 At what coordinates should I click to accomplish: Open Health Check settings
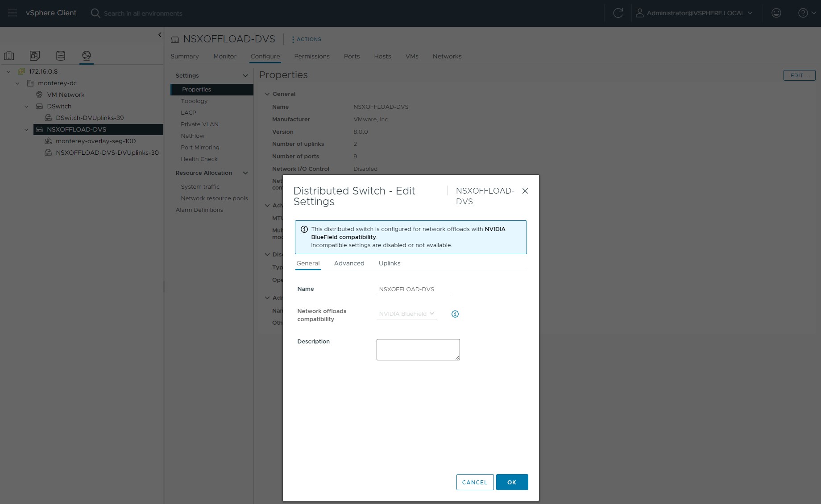coord(199,159)
